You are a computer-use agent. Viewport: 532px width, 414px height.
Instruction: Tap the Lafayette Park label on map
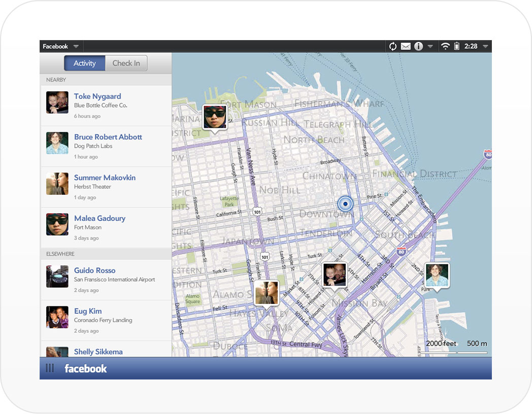(x=229, y=201)
